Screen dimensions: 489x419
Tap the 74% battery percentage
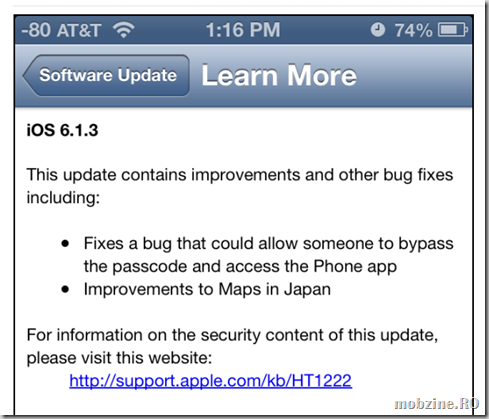413,30
